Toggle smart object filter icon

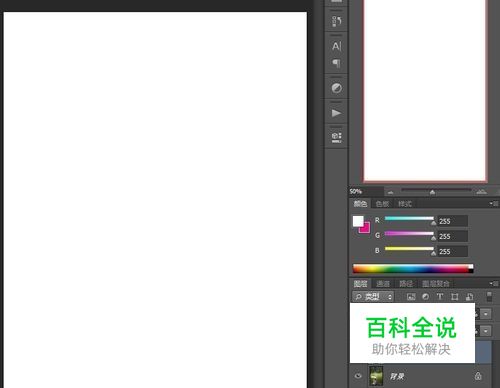[x=469, y=297]
